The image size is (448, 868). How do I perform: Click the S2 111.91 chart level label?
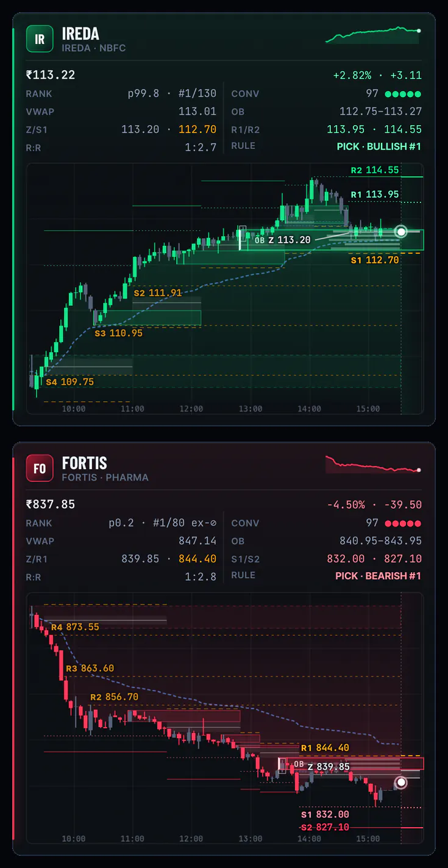pos(158,293)
